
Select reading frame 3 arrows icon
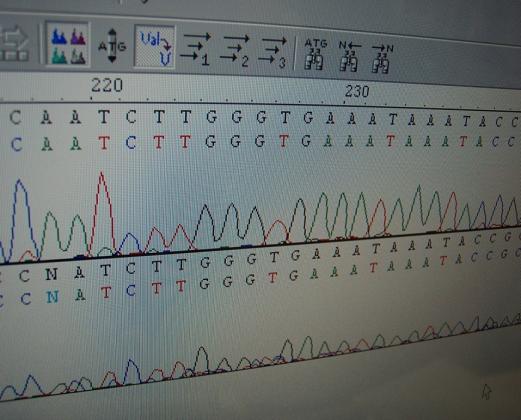273,52
